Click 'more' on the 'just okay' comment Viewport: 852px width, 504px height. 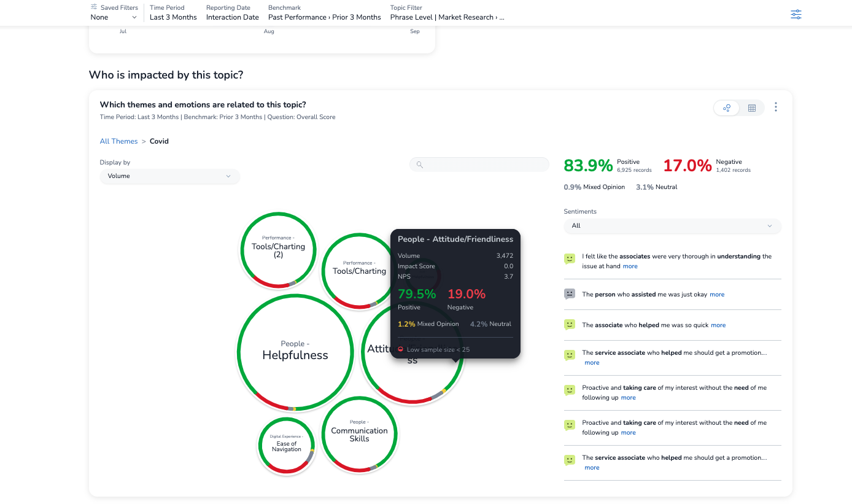(717, 295)
